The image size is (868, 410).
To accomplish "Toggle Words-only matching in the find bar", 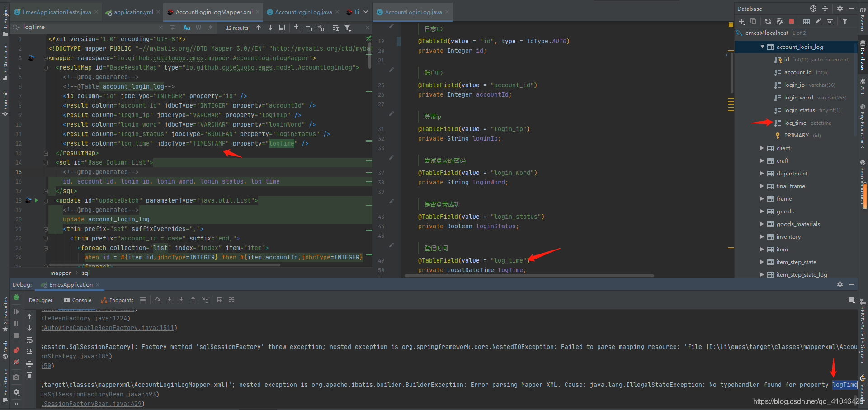I will pyautogui.click(x=198, y=28).
